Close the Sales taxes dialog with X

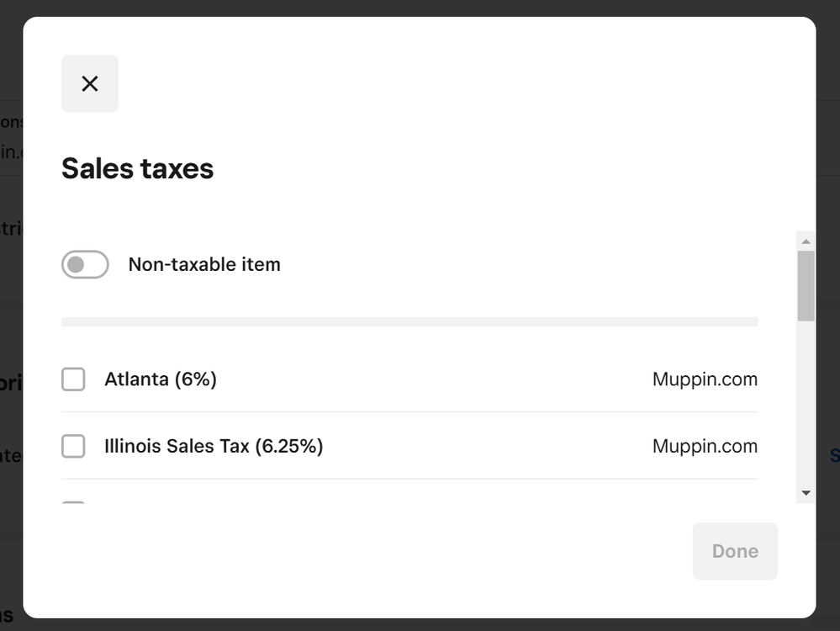click(90, 83)
